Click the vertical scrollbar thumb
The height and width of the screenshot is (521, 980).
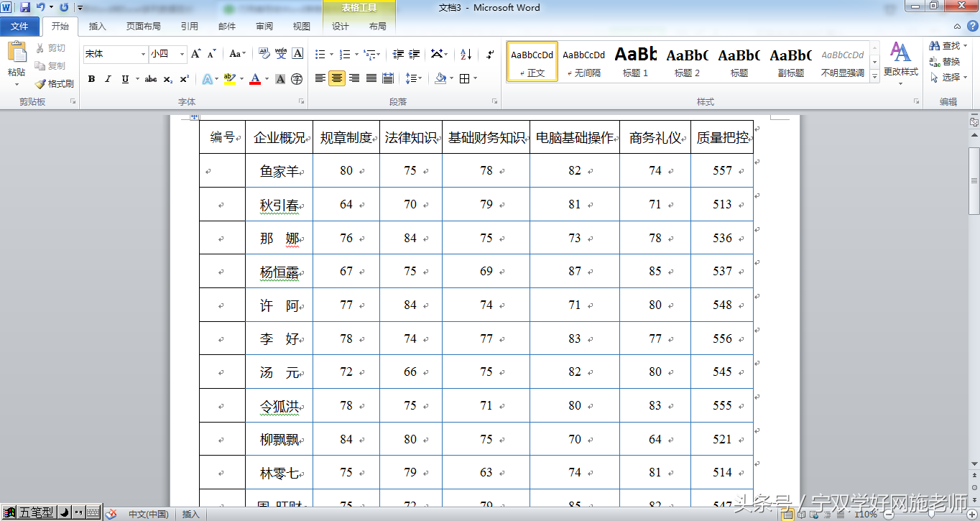[x=974, y=180]
